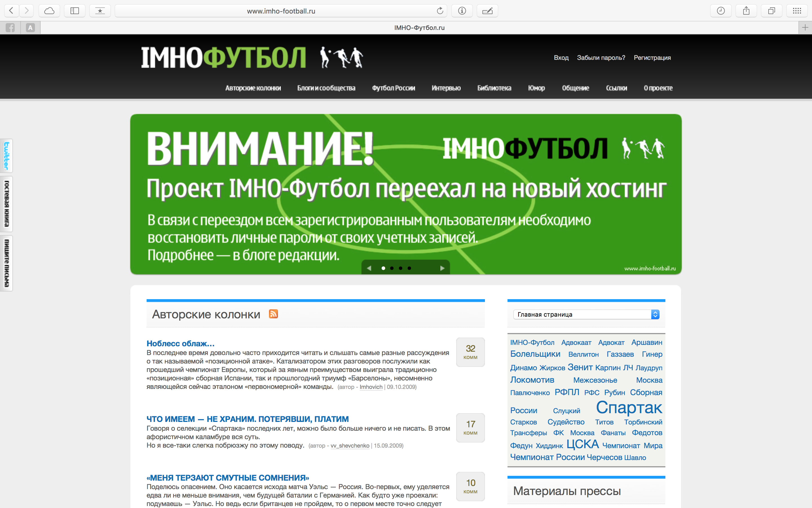This screenshot has height=508, width=812.
Task: Click the 'Аршавин' tag
Action: 646,342
